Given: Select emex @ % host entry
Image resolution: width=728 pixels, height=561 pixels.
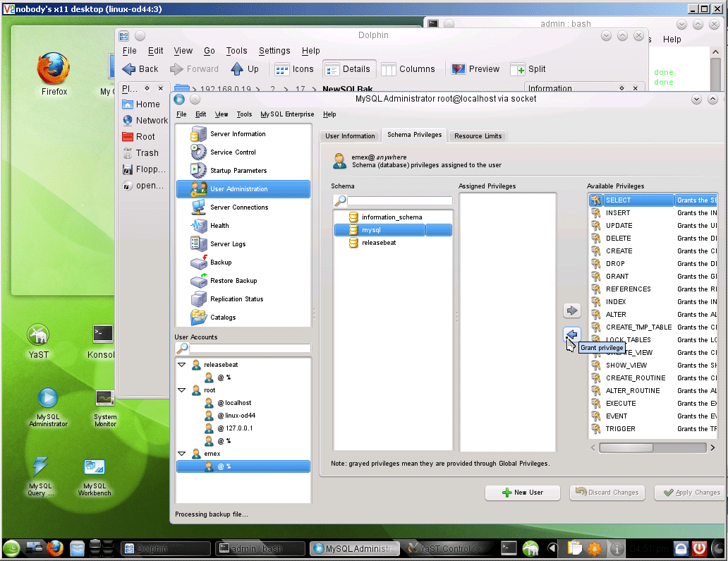Looking at the screenshot, I should (x=243, y=466).
